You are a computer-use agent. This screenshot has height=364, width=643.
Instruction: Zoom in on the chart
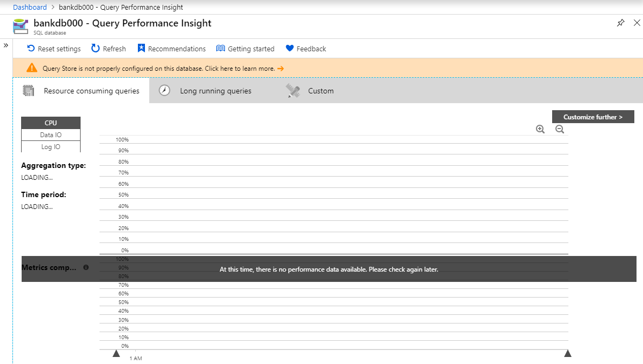[540, 130]
